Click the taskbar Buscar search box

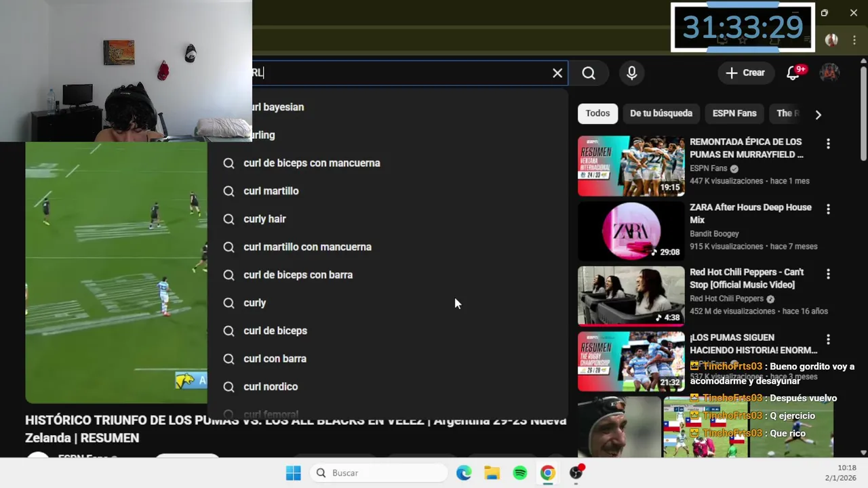pyautogui.click(x=378, y=473)
